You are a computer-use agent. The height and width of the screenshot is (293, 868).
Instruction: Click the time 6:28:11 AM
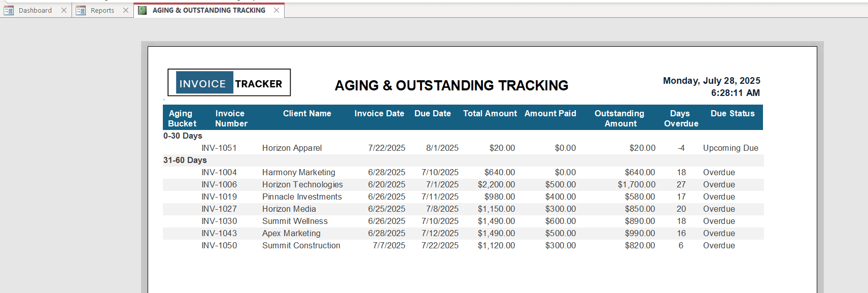735,93
